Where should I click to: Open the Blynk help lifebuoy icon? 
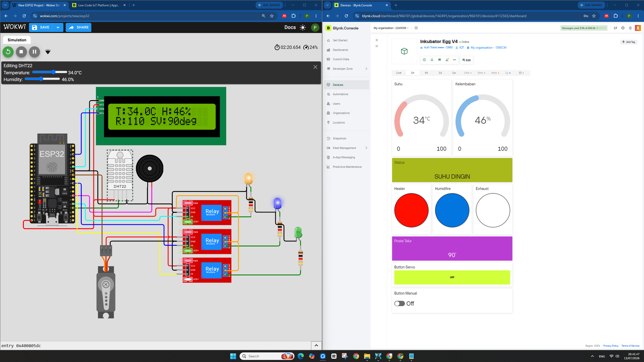[623, 28]
